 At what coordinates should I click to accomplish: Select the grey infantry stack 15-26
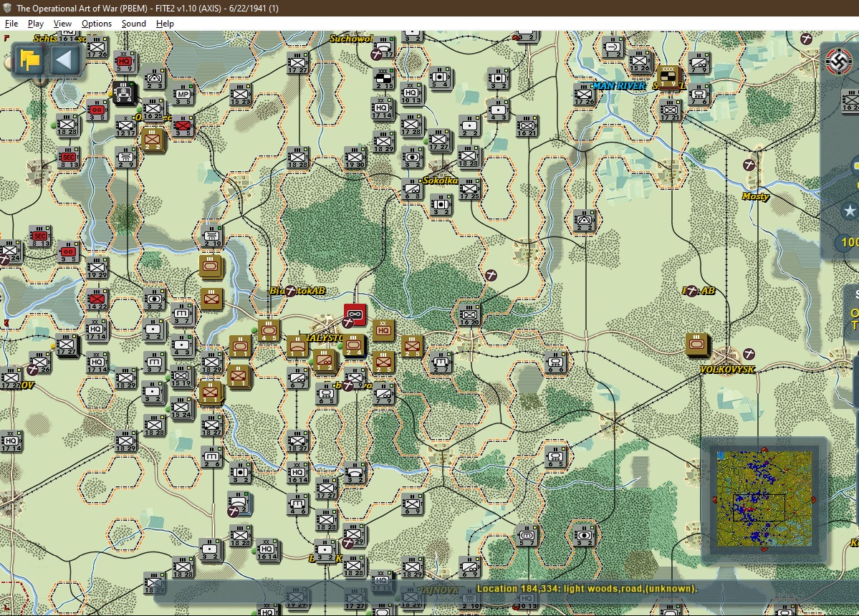coord(640,62)
